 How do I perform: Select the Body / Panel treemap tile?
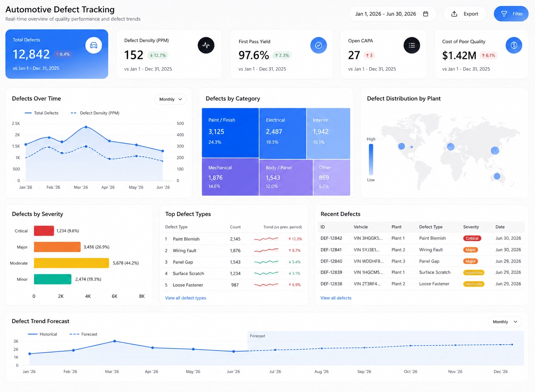(x=286, y=178)
